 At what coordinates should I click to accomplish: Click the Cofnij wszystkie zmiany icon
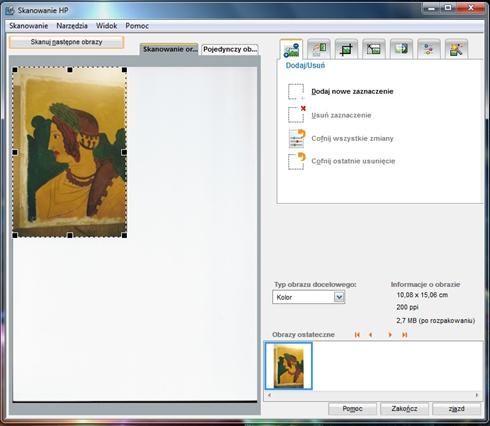pyautogui.click(x=297, y=138)
